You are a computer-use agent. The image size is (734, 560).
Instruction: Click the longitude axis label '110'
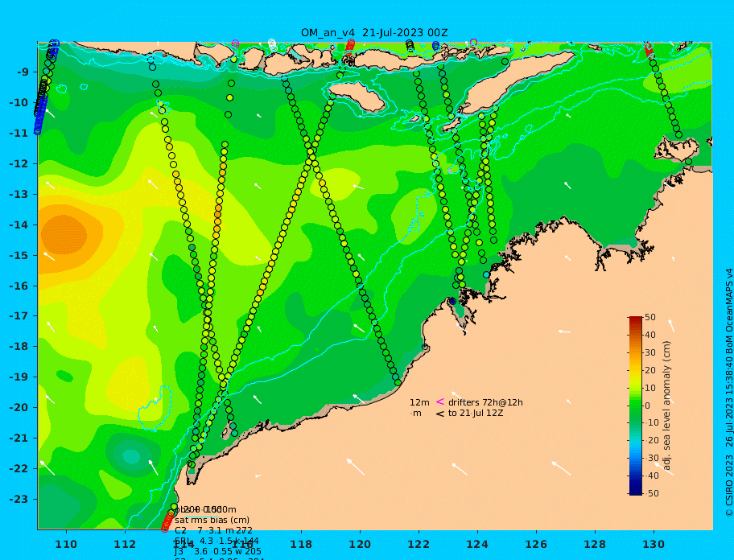[x=66, y=545]
